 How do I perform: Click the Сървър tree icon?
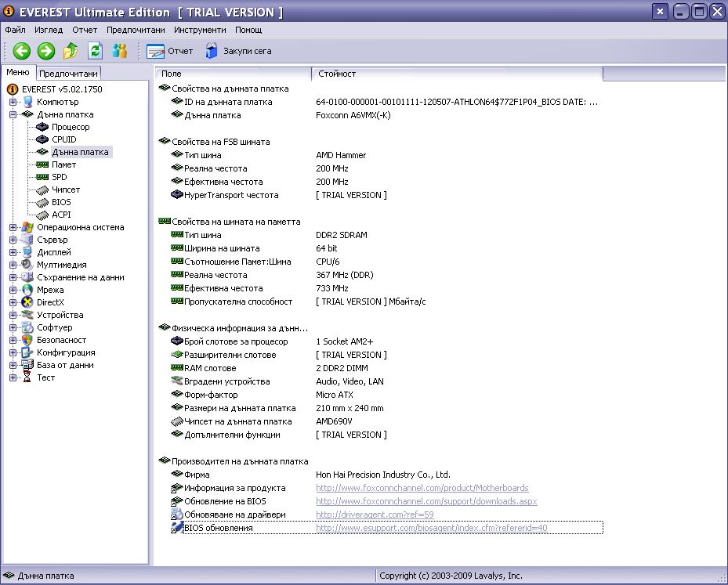[28, 240]
